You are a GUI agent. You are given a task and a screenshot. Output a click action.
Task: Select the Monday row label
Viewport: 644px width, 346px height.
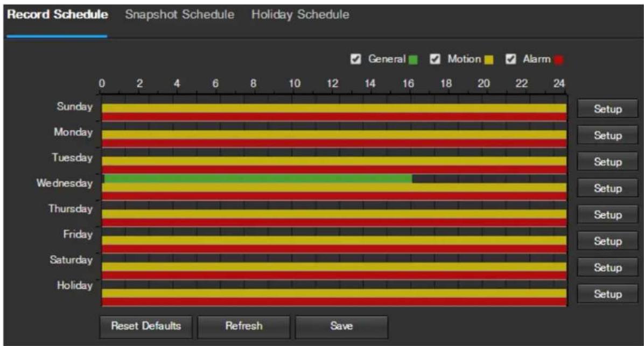73,132
